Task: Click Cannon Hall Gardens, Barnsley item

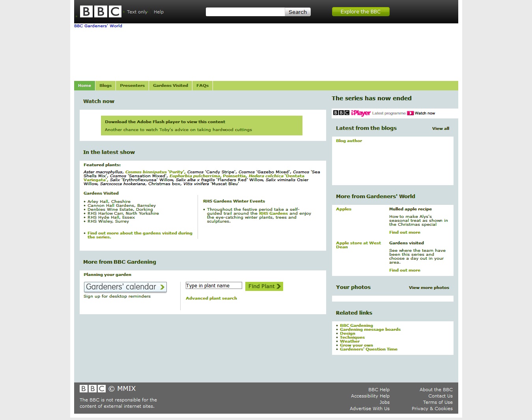Action: point(121,206)
